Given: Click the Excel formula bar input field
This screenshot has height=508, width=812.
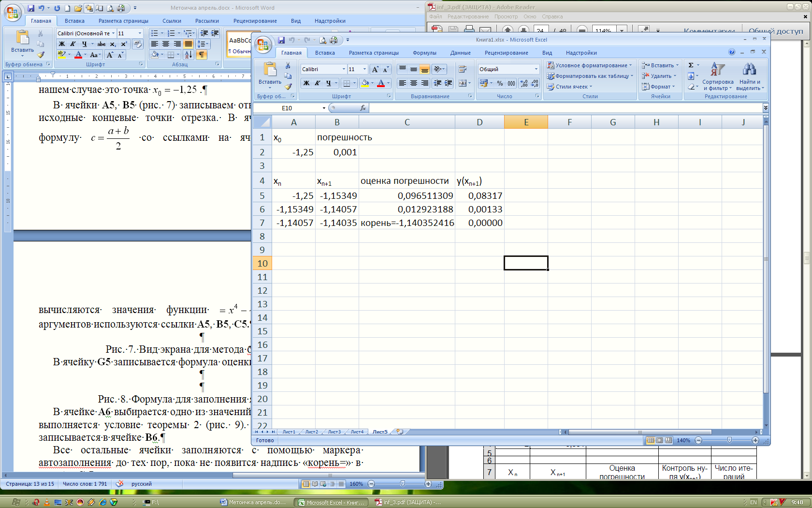Looking at the screenshot, I should pyautogui.click(x=565, y=108).
